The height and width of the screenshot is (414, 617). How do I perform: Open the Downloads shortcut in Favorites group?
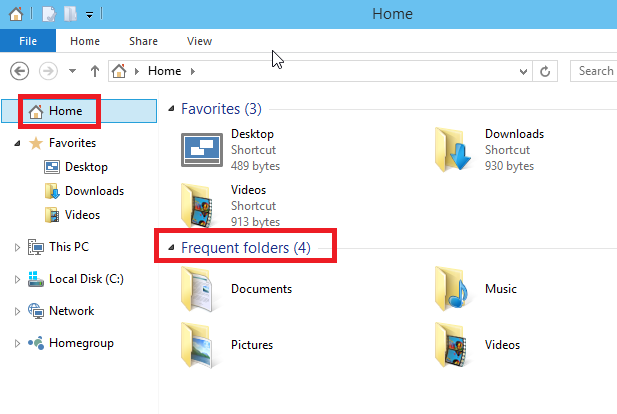(x=490, y=150)
